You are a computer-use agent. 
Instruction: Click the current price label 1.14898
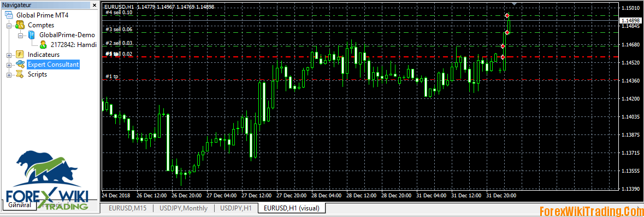(631, 21)
